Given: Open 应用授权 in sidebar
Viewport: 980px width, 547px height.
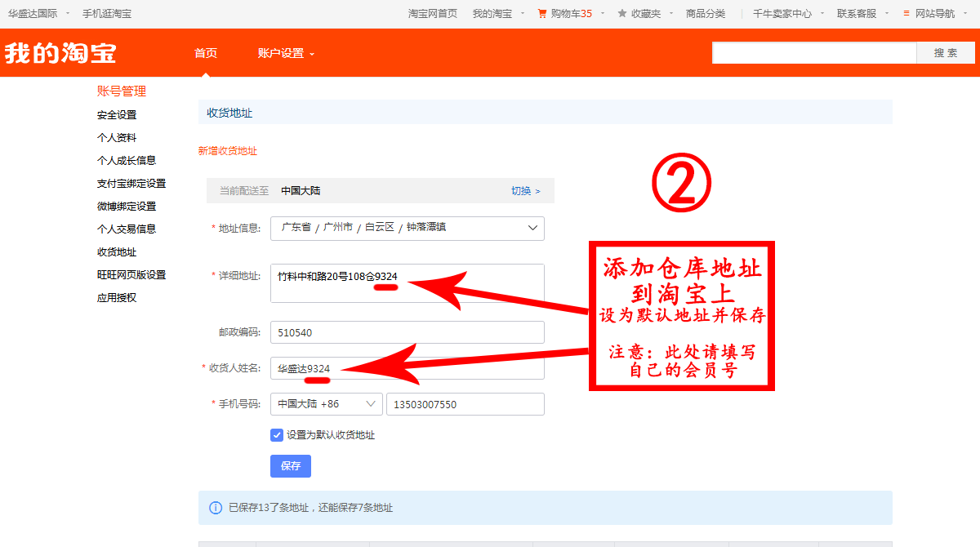Looking at the screenshot, I should click(117, 298).
